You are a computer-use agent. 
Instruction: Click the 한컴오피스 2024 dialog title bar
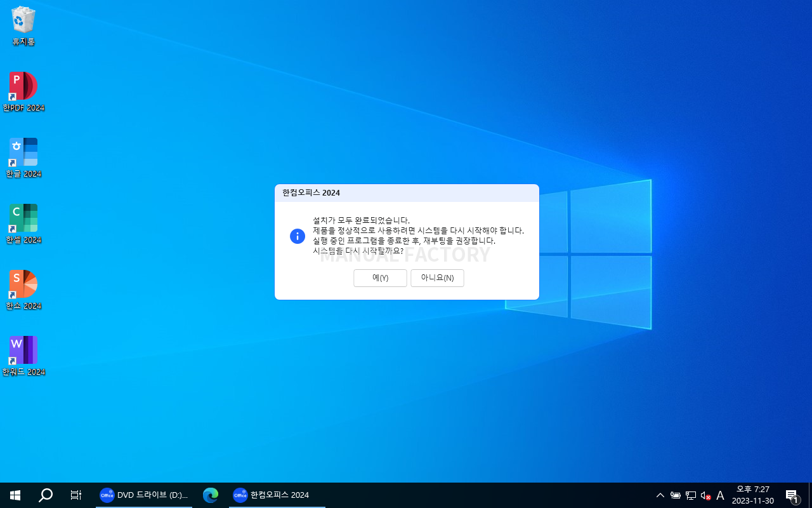[407, 193]
